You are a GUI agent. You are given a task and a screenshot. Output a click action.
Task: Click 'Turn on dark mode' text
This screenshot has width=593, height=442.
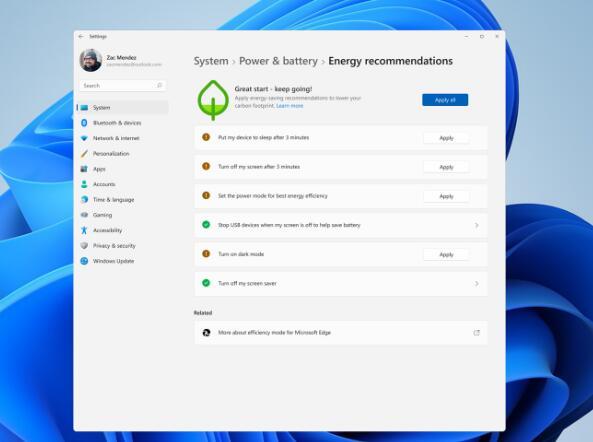point(241,254)
